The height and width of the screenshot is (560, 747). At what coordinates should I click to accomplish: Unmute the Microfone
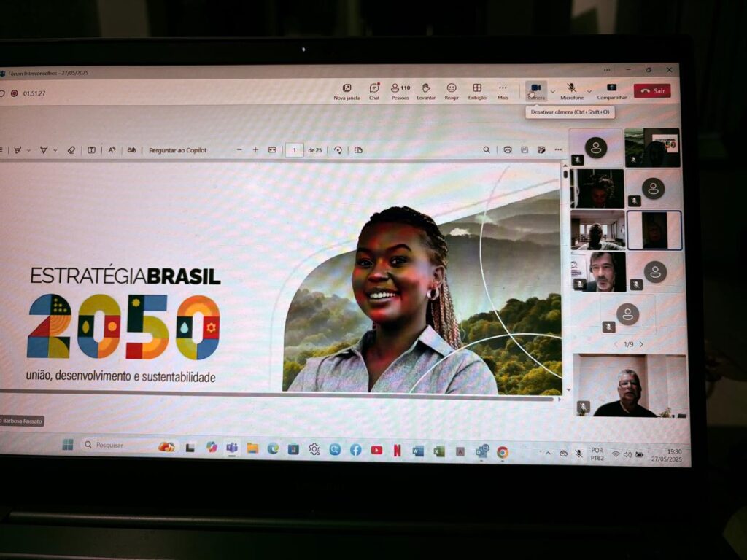click(572, 91)
